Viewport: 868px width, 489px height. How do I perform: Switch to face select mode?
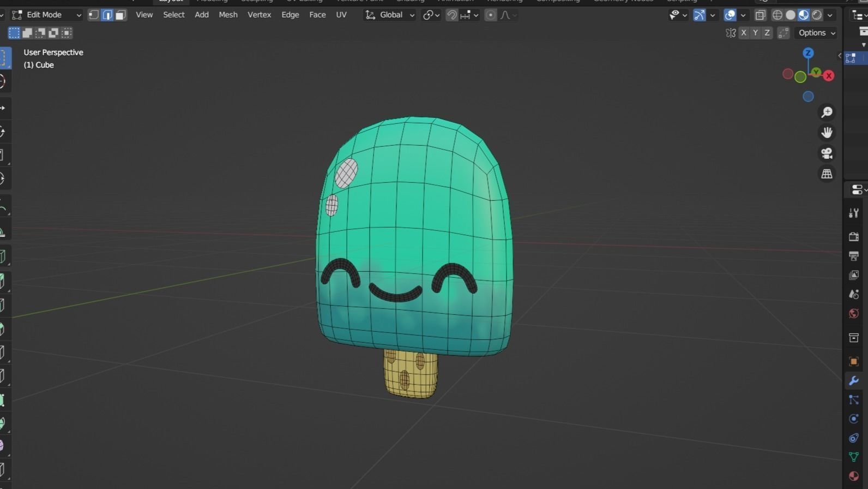120,15
